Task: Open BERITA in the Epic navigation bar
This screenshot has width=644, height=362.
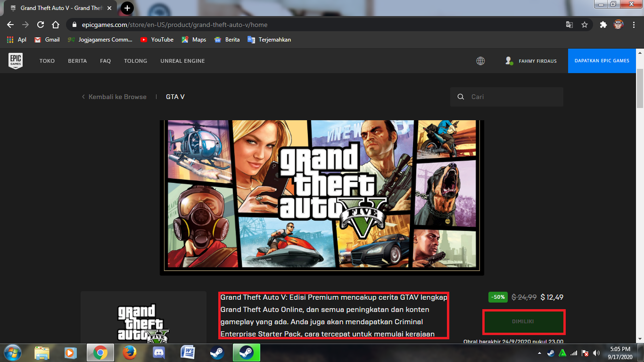Action: click(77, 61)
